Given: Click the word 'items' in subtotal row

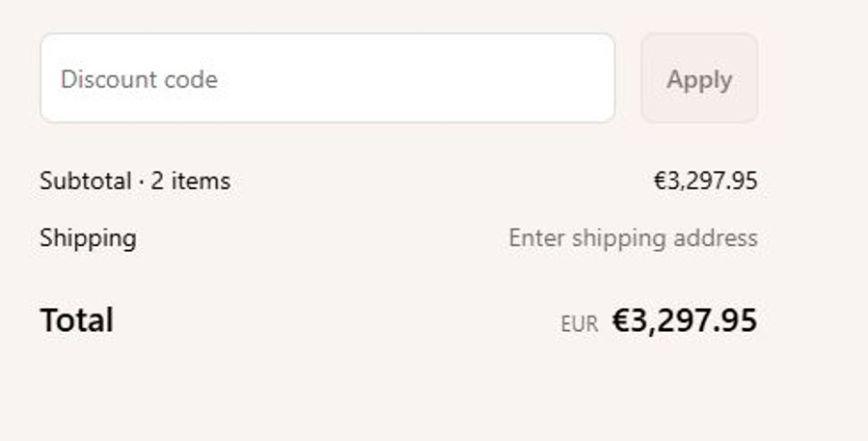Looking at the screenshot, I should pos(203,180).
